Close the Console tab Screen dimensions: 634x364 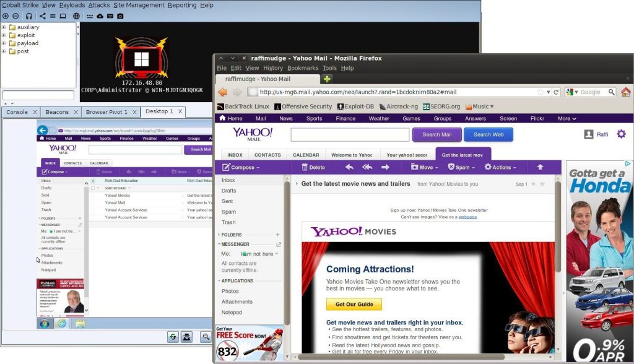click(35, 112)
